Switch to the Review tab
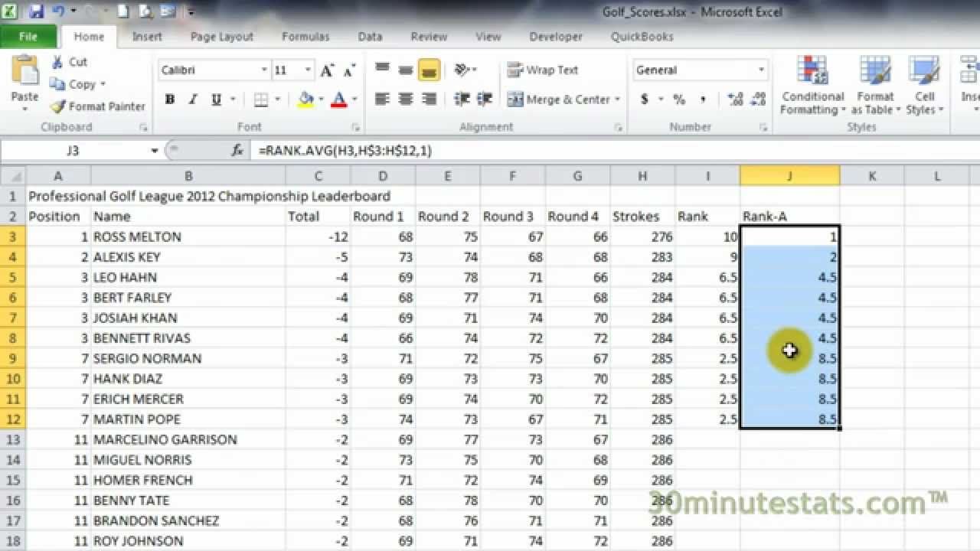This screenshot has height=551, width=980. click(429, 36)
